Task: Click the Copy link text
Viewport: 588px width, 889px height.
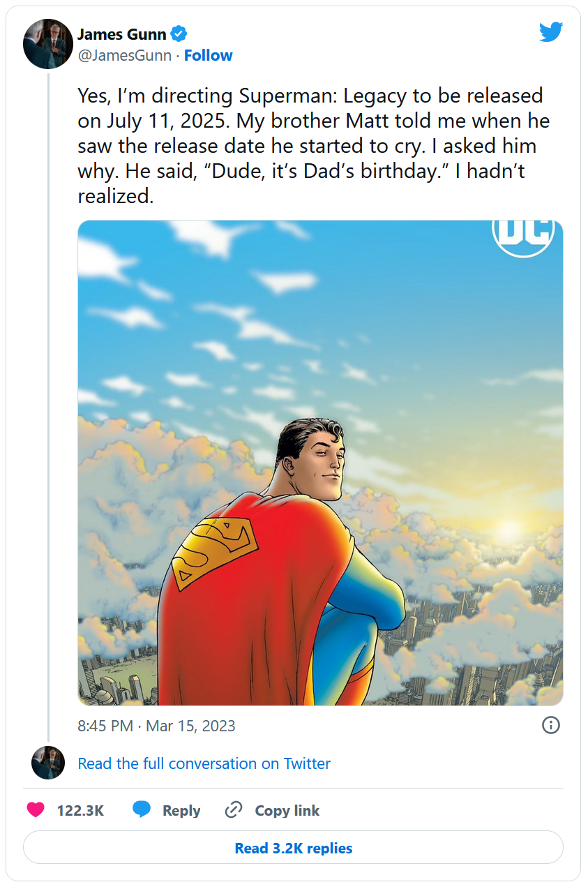Action: coord(287,811)
